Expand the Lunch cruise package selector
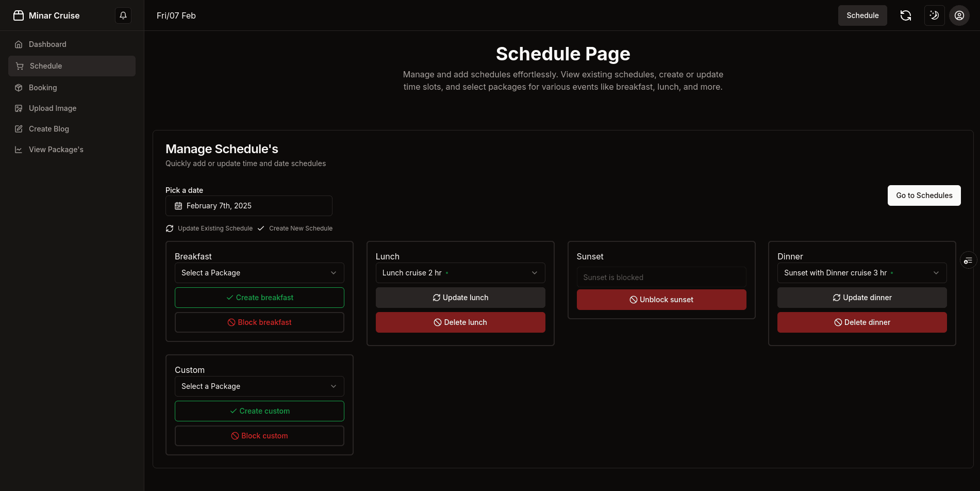980x491 pixels. tap(460, 272)
